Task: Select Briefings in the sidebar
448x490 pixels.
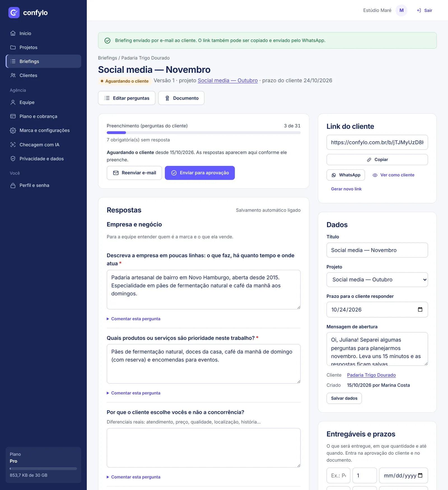Action: click(43, 61)
